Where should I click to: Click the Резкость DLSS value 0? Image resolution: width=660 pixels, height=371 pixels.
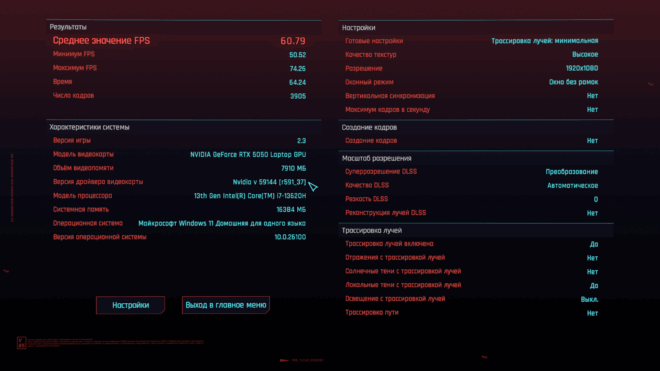[596, 199]
